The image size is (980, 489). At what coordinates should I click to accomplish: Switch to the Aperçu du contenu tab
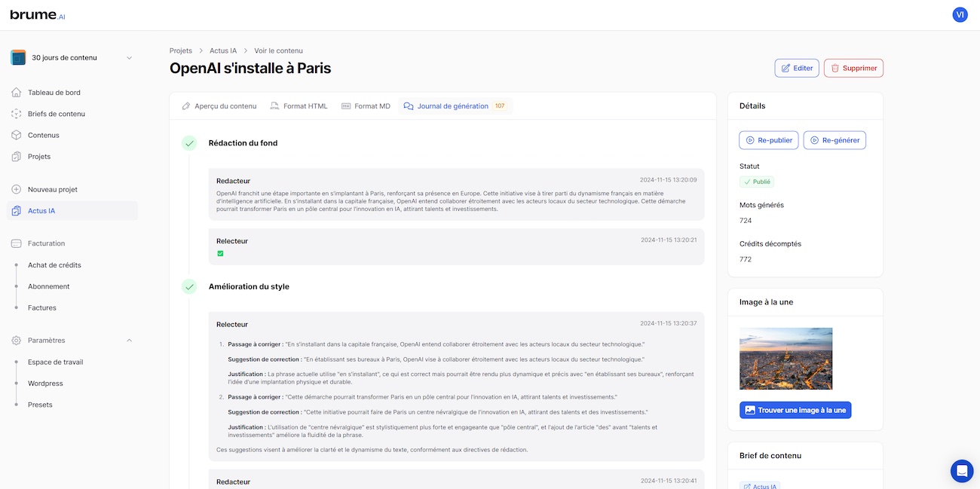[219, 106]
